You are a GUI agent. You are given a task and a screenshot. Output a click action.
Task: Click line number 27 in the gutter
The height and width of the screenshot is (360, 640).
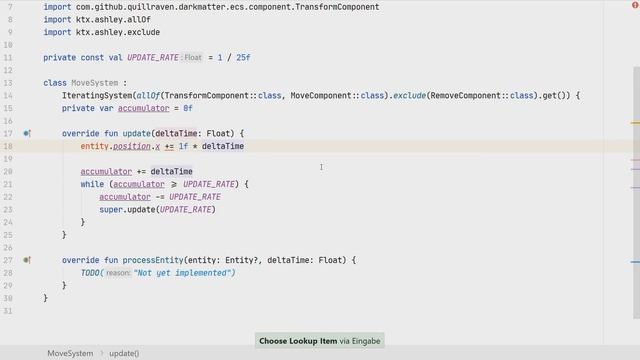8,260
